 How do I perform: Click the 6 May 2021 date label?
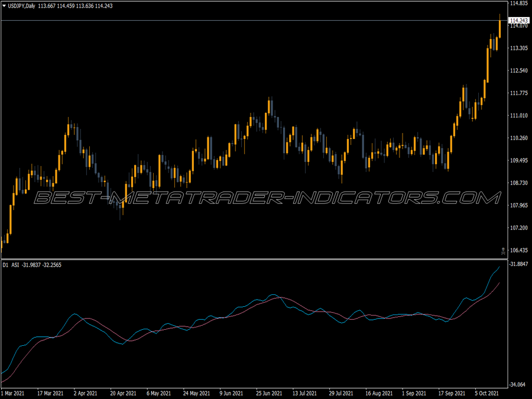(159, 393)
